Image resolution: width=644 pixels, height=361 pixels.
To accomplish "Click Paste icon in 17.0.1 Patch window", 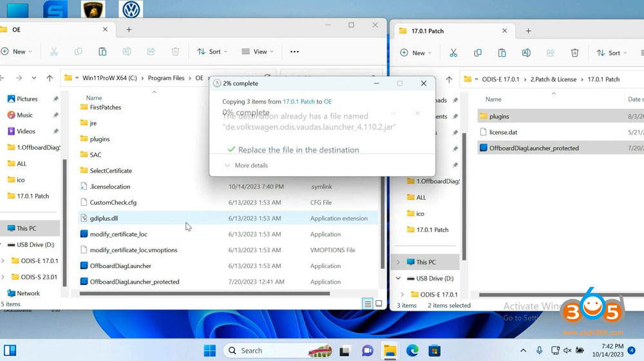I will pos(502,53).
